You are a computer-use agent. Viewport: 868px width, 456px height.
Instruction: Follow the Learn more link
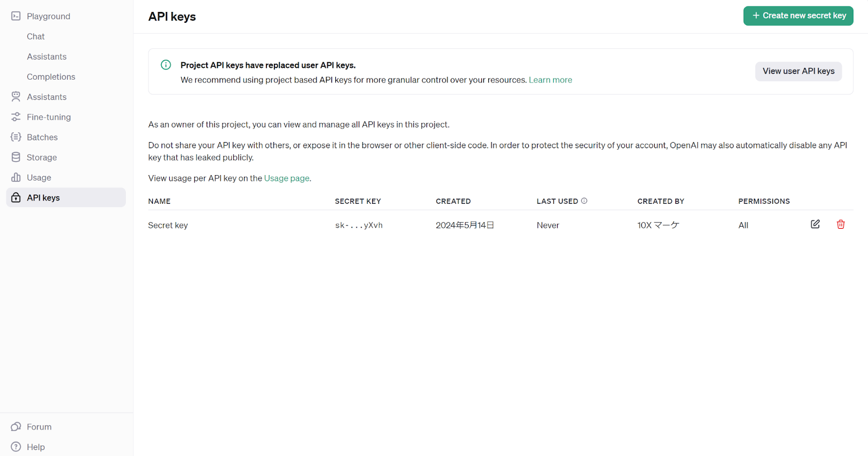coord(550,80)
